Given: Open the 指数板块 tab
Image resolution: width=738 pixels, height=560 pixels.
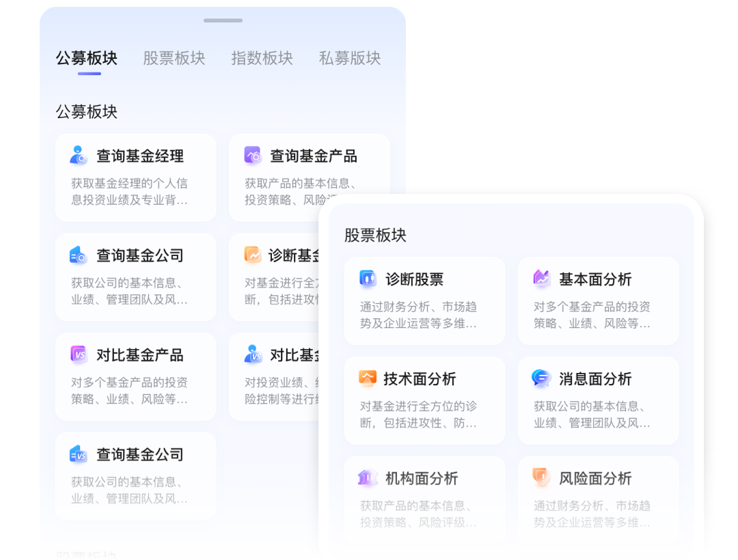Looking at the screenshot, I should pyautogui.click(x=262, y=58).
